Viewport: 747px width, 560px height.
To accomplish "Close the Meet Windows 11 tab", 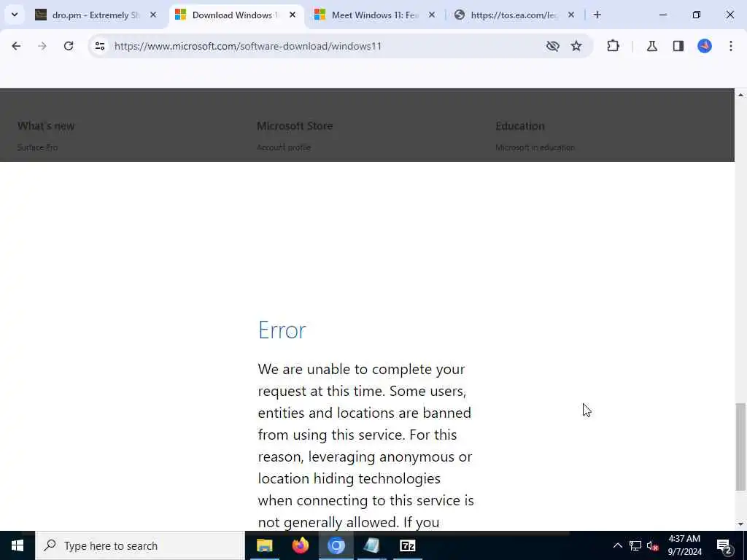I will tap(432, 15).
